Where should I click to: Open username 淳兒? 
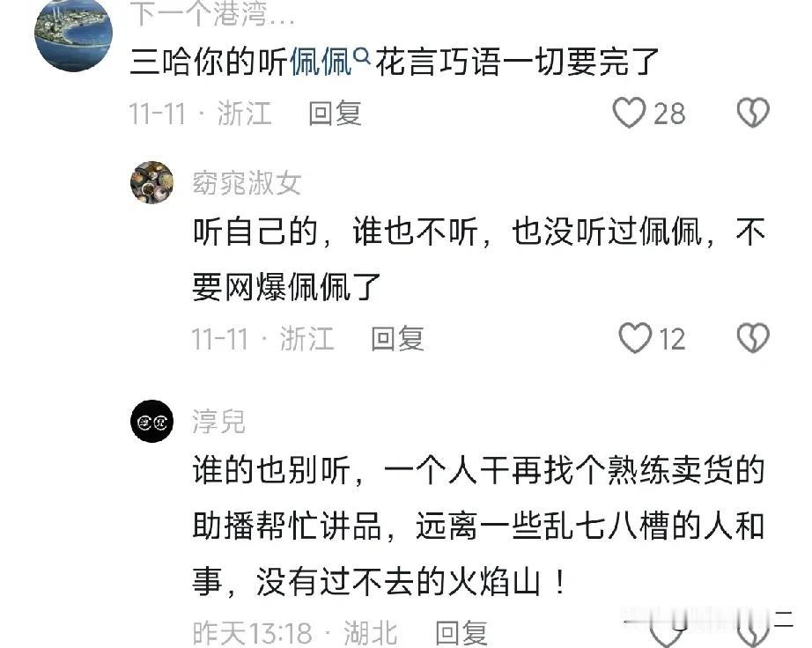(218, 421)
